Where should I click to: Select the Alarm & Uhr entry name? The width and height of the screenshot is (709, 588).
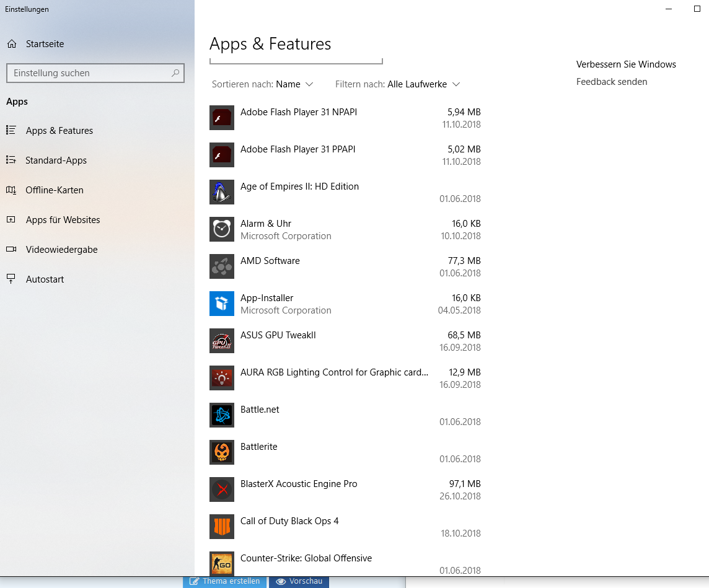(266, 224)
